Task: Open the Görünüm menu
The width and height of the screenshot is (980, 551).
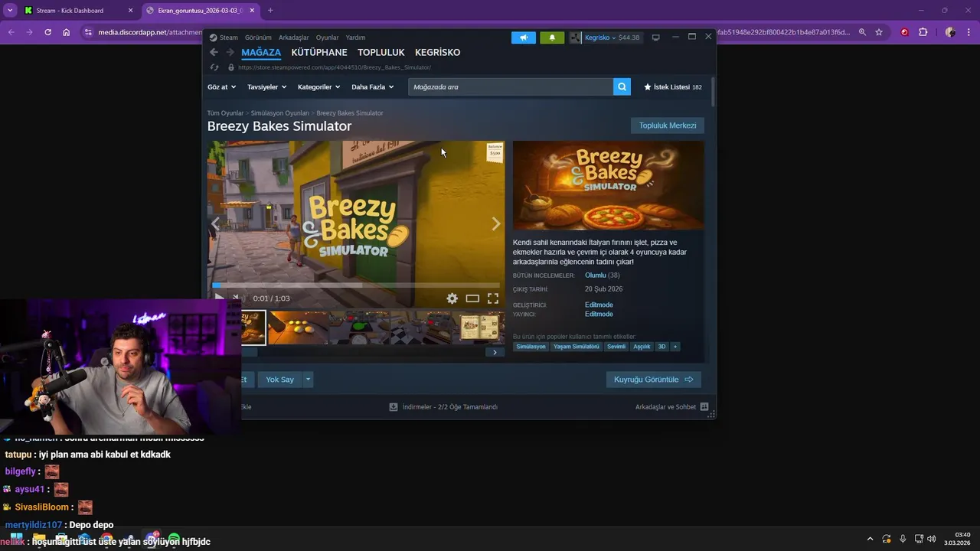Action: [258, 37]
